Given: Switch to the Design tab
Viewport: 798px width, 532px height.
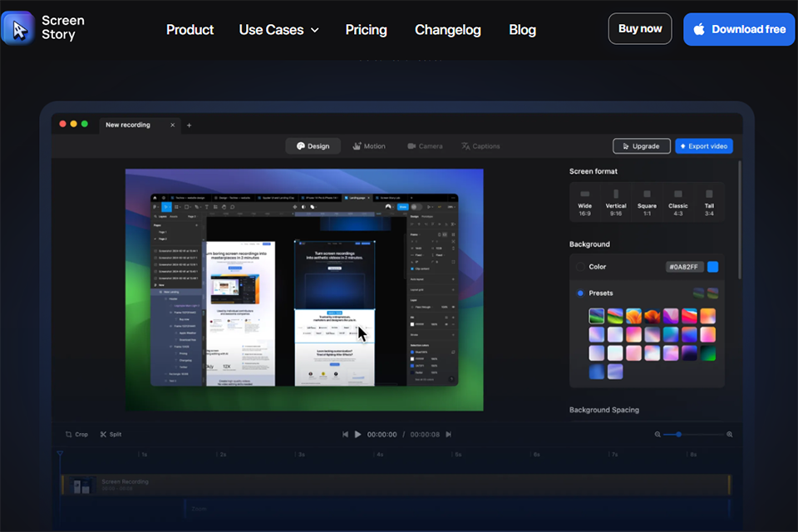Looking at the screenshot, I should [313, 146].
